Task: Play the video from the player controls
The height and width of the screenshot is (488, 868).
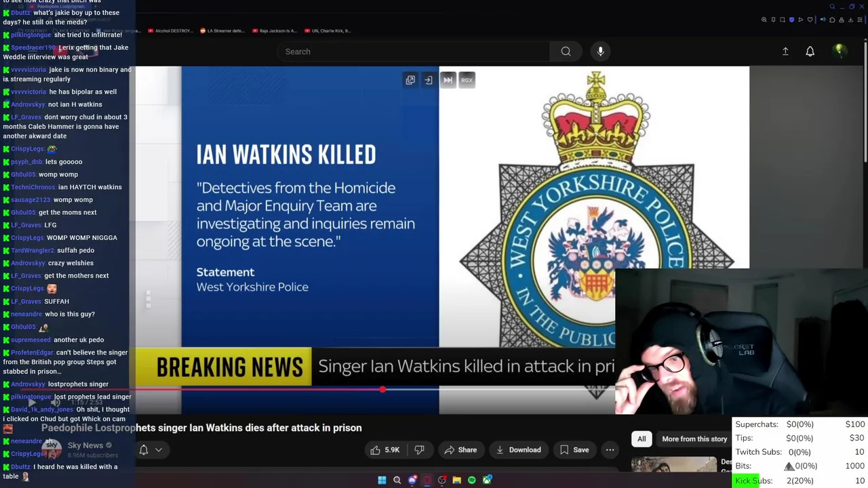Action: pos(32,403)
